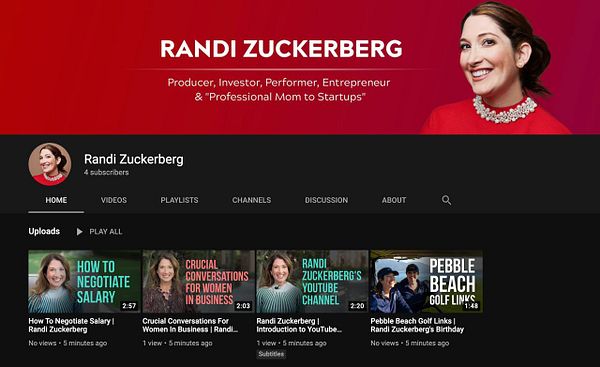Image resolution: width=600 pixels, height=367 pixels.
Task: Open Pebble Beach Golf Links thumbnail
Action: click(427, 281)
